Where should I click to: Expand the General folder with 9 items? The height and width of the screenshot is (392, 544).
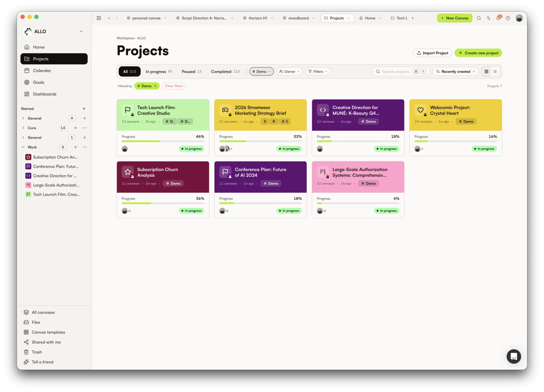(23, 118)
